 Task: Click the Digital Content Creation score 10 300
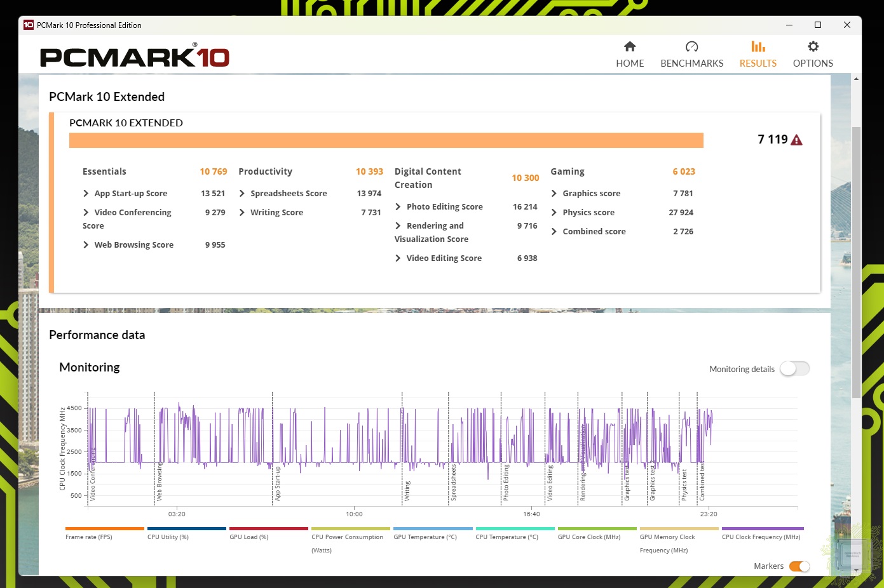526,178
